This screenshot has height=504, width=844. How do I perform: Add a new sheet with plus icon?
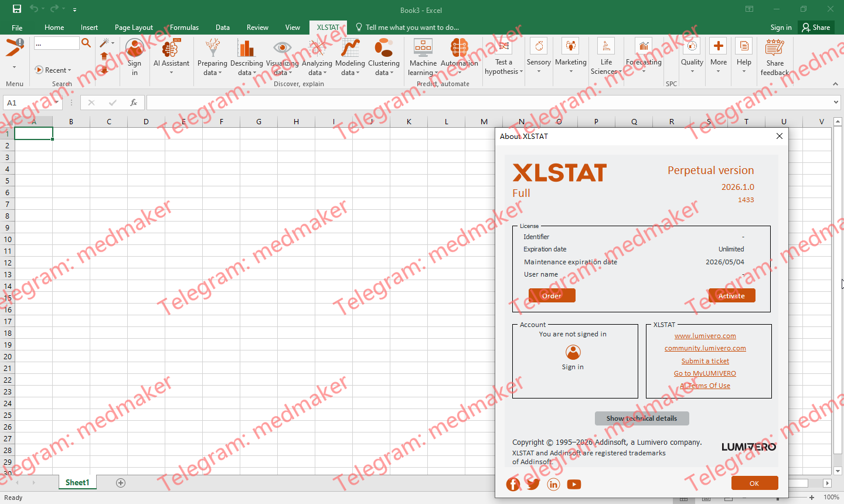[x=121, y=483]
